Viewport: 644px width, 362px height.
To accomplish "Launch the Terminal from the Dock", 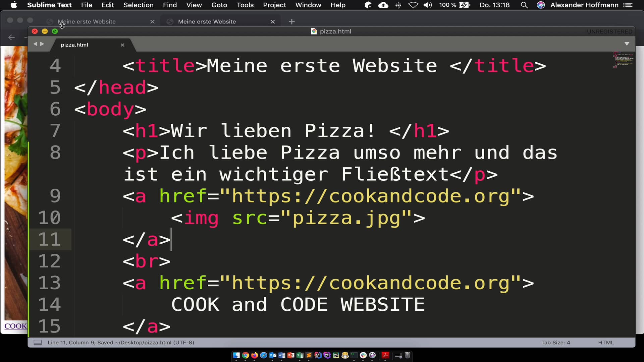I will click(354, 356).
